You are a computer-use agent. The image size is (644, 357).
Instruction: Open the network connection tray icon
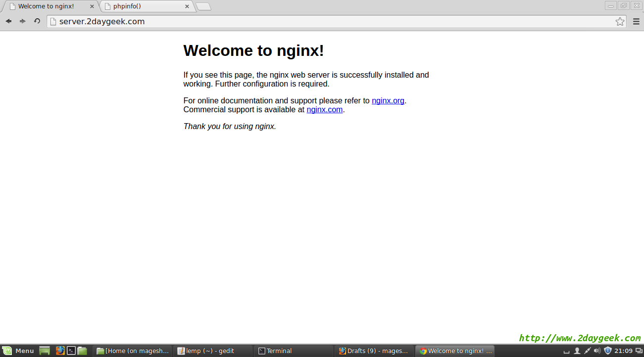(587, 351)
